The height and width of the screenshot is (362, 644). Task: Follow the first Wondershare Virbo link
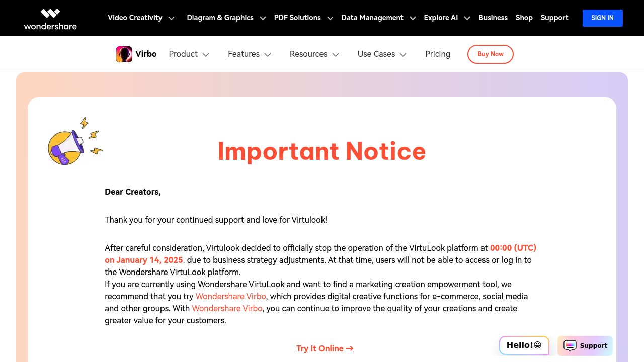click(x=231, y=296)
